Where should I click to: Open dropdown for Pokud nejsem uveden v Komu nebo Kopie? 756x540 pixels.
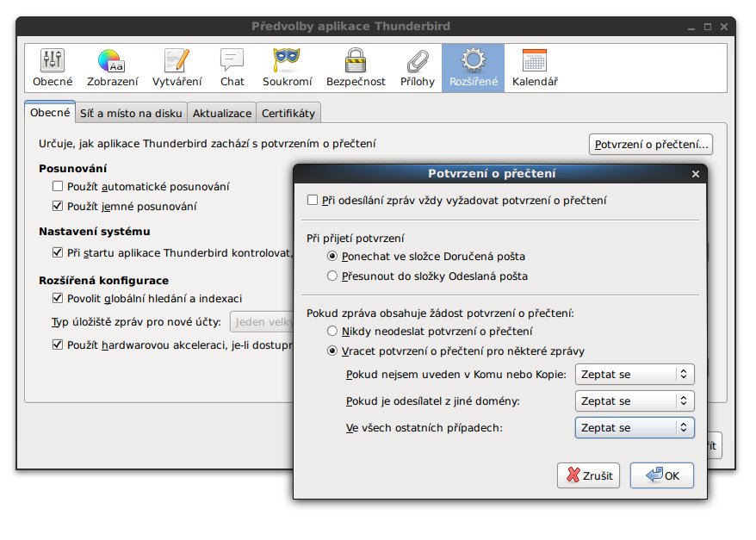[635, 374]
